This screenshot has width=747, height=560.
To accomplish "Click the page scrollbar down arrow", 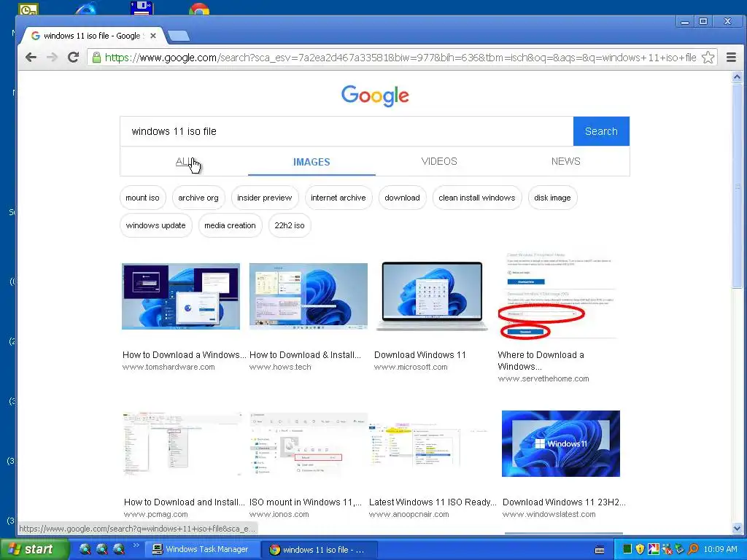I will click(737, 528).
